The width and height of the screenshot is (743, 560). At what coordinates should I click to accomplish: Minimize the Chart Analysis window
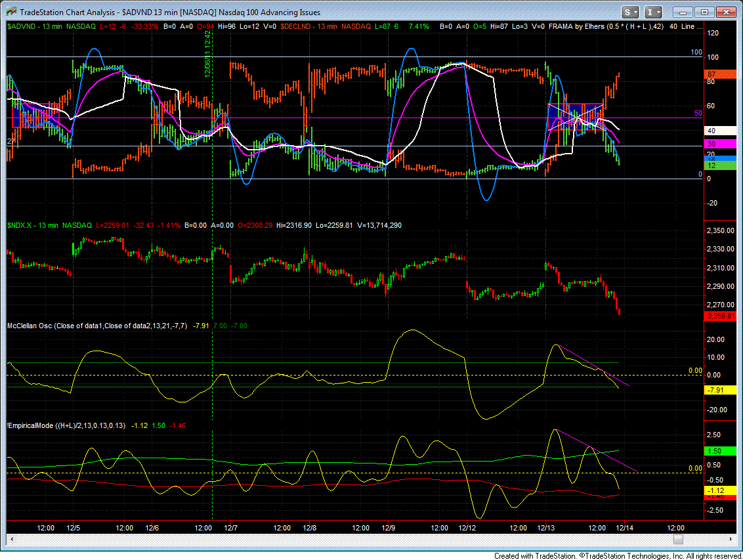coord(683,12)
